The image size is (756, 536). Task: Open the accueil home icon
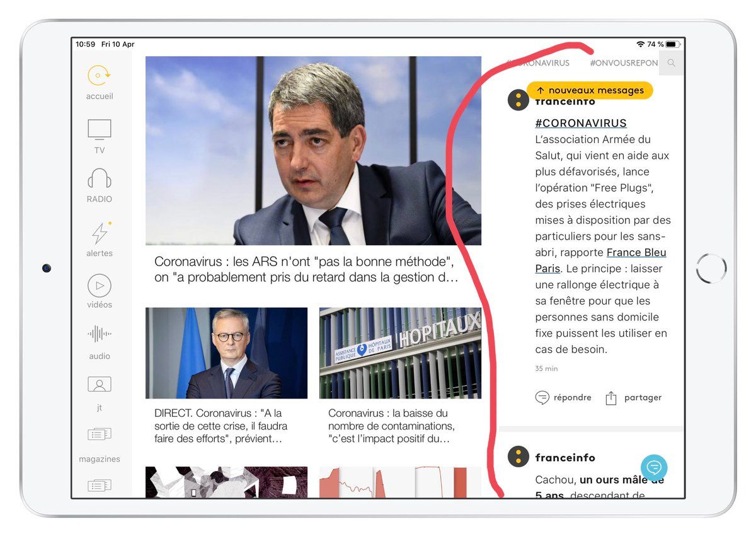coord(100,76)
